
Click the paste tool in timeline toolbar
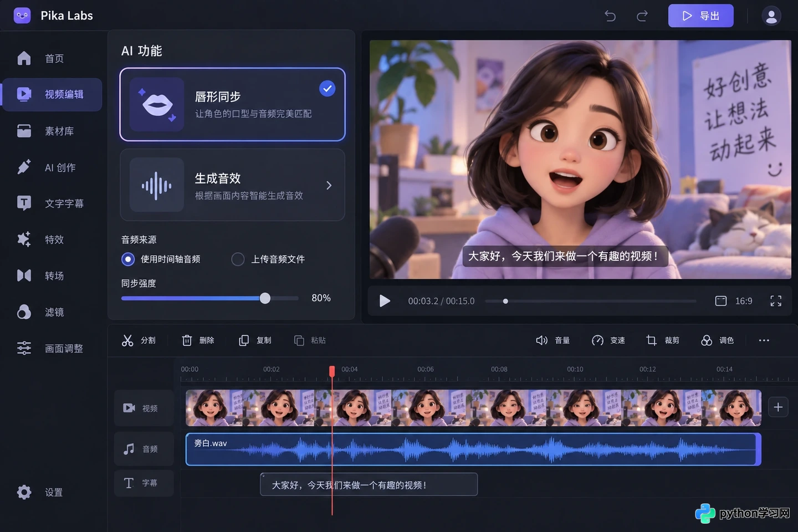click(x=310, y=340)
